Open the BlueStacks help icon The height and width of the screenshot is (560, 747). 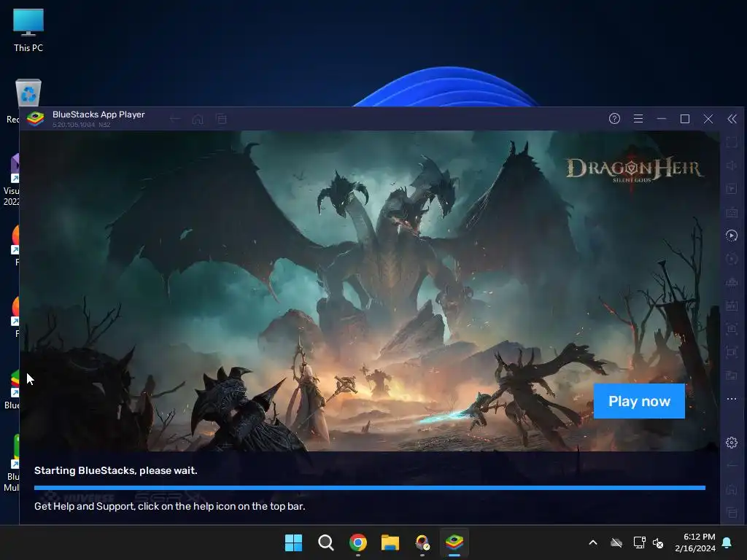(x=614, y=119)
